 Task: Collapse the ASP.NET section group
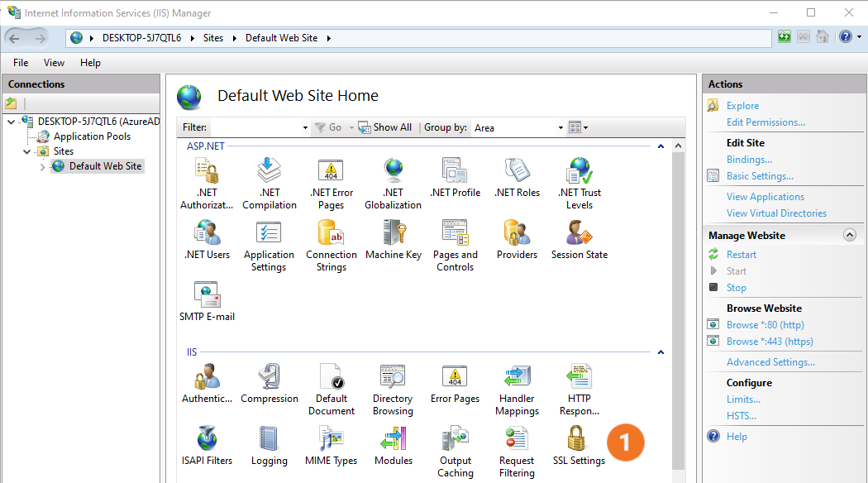click(x=660, y=146)
